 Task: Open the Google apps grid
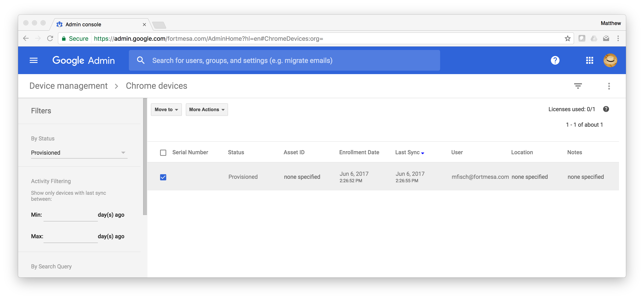click(x=589, y=60)
